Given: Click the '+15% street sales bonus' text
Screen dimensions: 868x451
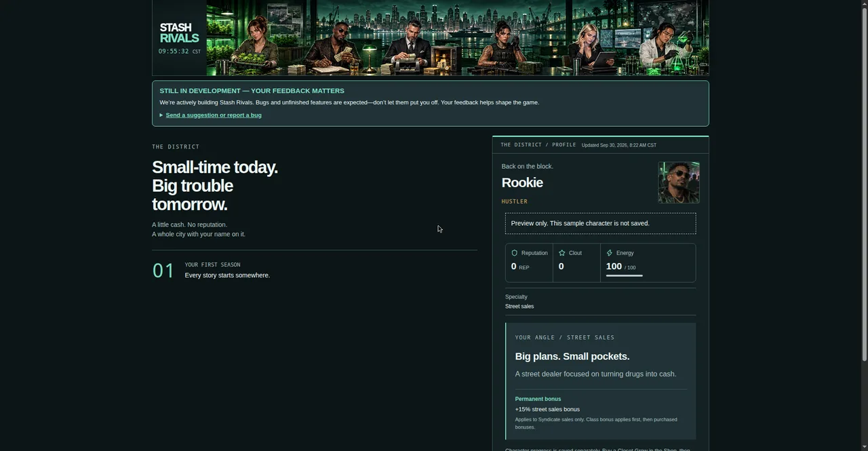Looking at the screenshot, I should click(x=547, y=410).
